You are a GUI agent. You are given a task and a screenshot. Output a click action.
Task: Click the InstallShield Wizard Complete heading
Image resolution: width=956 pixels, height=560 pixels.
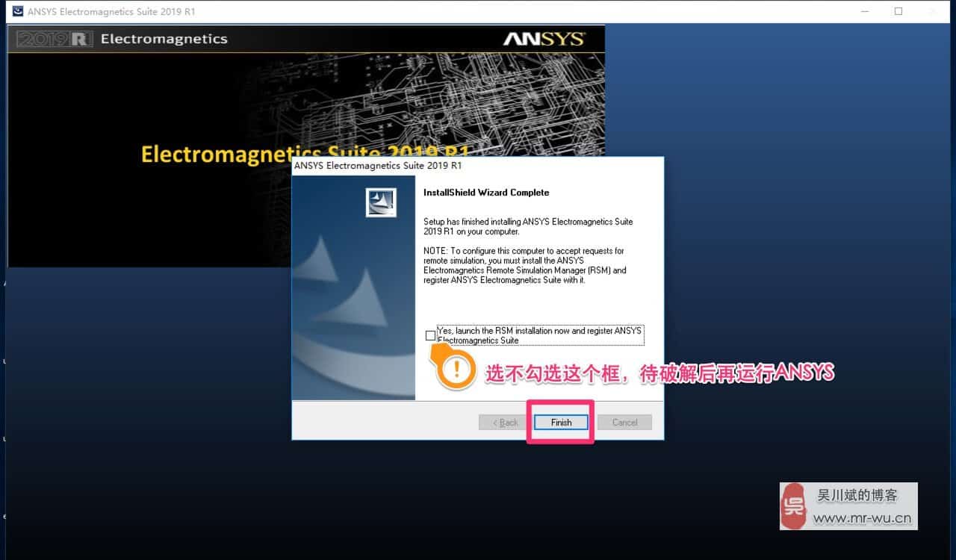click(x=485, y=192)
